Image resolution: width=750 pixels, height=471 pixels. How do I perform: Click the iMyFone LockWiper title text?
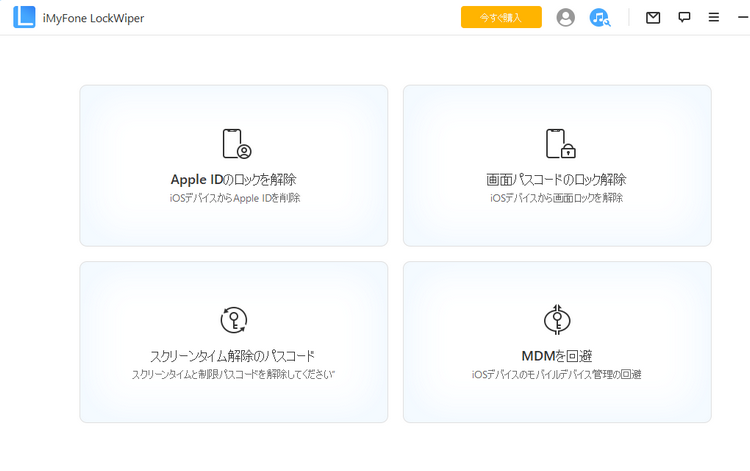point(93,18)
